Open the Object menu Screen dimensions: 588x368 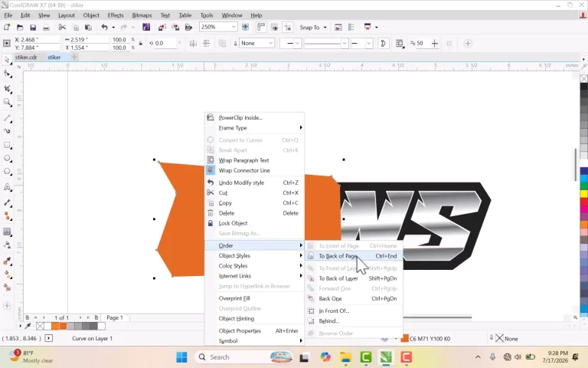click(91, 15)
